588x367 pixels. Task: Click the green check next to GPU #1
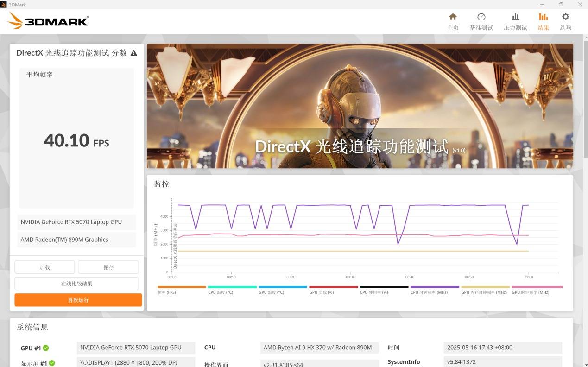point(46,348)
